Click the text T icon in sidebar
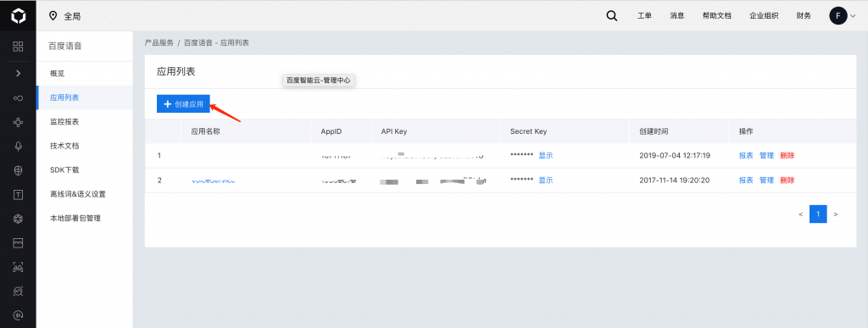 click(19, 194)
